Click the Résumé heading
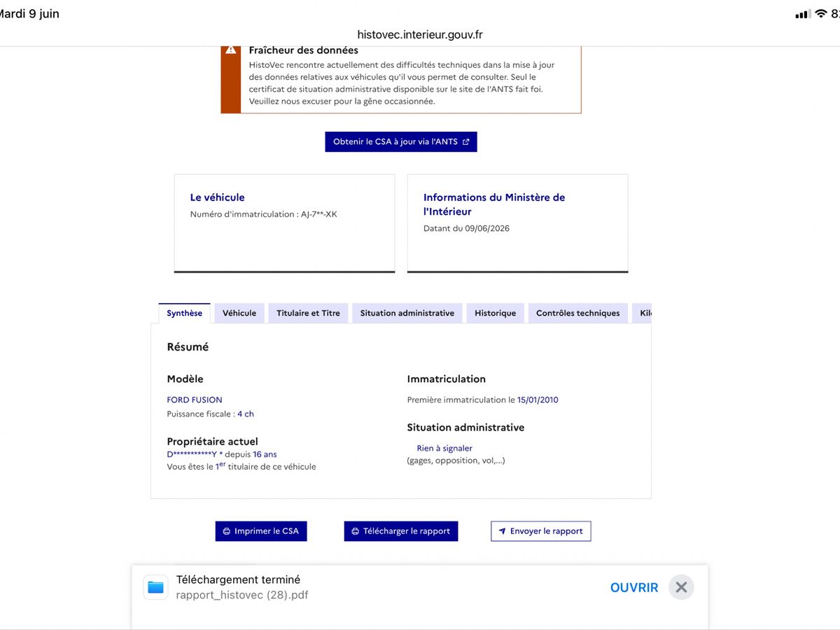Viewport: 840px width, 630px height. click(x=188, y=346)
